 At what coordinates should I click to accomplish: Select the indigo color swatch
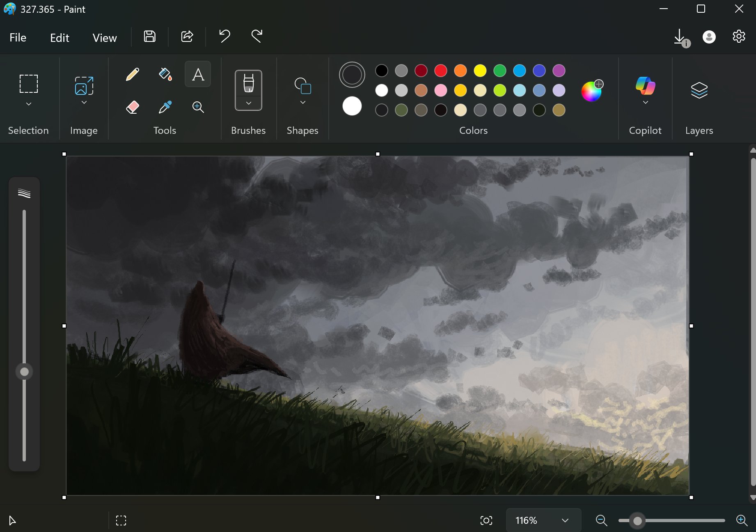pos(539,71)
